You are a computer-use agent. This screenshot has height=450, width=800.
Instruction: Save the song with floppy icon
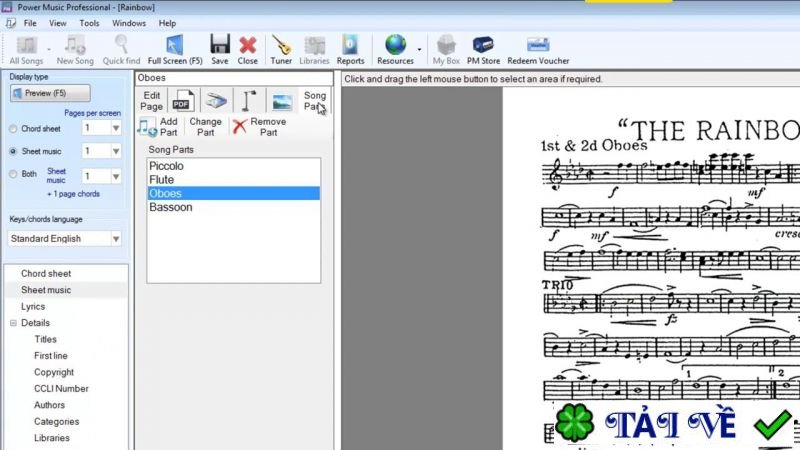point(220,51)
